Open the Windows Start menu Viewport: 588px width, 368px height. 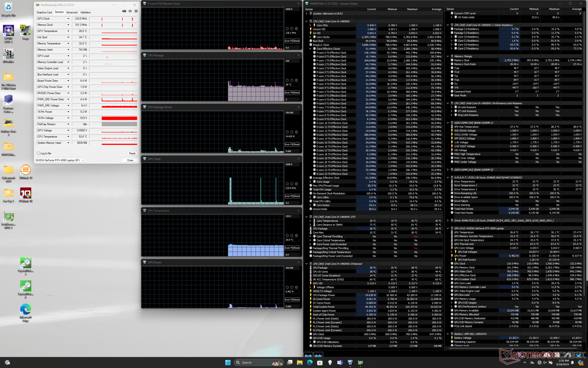[228, 362]
